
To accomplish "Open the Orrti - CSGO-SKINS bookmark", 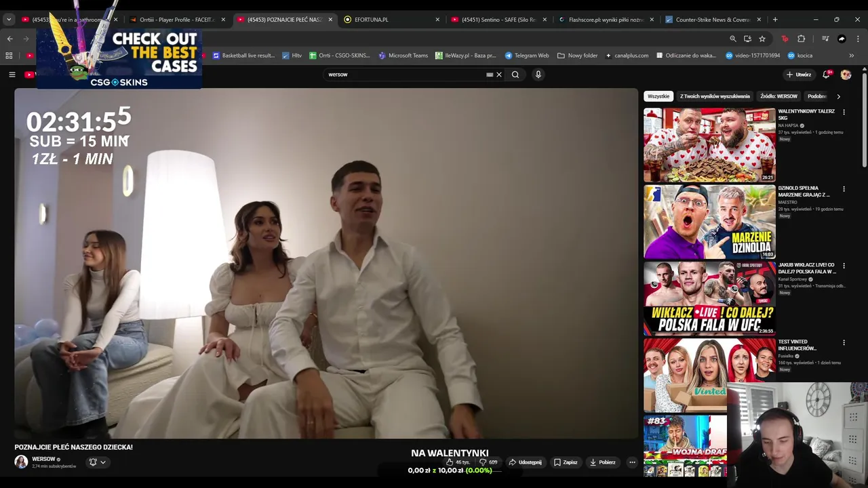I will [340, 56].
